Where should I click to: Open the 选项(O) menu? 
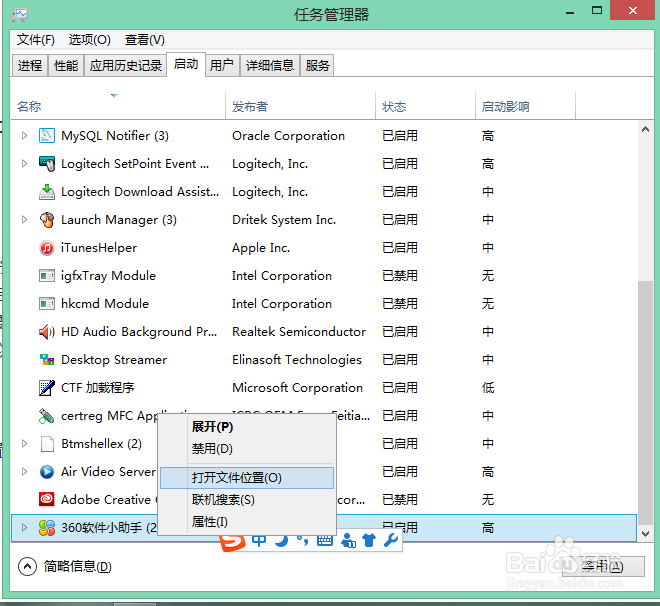point(90,40)
